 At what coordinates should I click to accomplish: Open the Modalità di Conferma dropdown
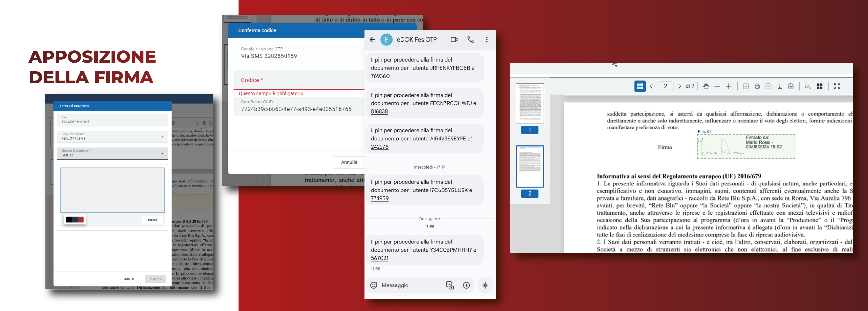[112, 153]
